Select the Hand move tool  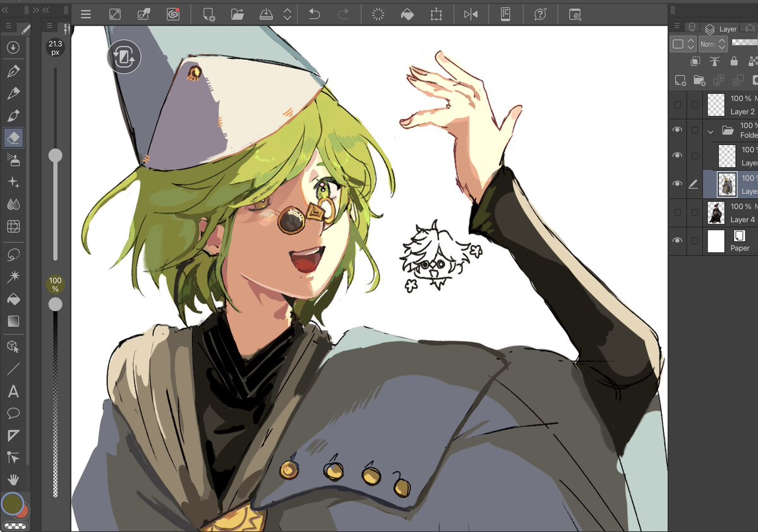coord(13,480)
